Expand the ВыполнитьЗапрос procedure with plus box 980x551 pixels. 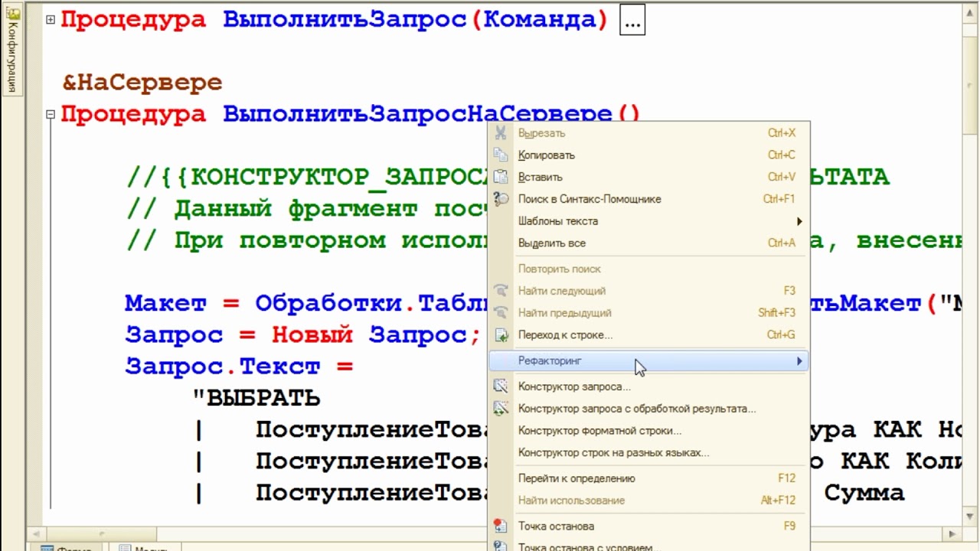pos(51,20)
